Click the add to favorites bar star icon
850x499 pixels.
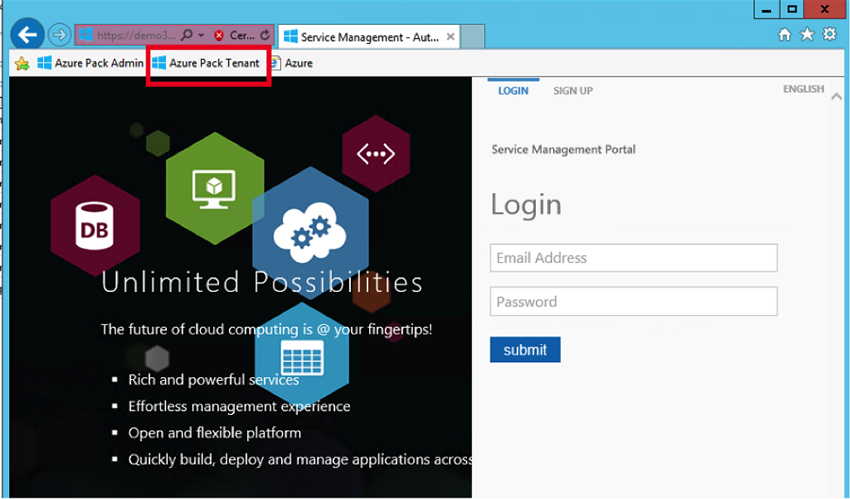point(22,63)
